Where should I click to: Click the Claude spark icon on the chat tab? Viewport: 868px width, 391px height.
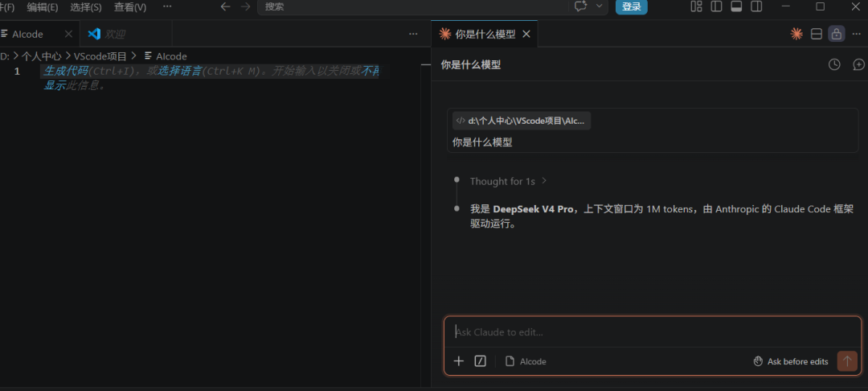(444, 35)
